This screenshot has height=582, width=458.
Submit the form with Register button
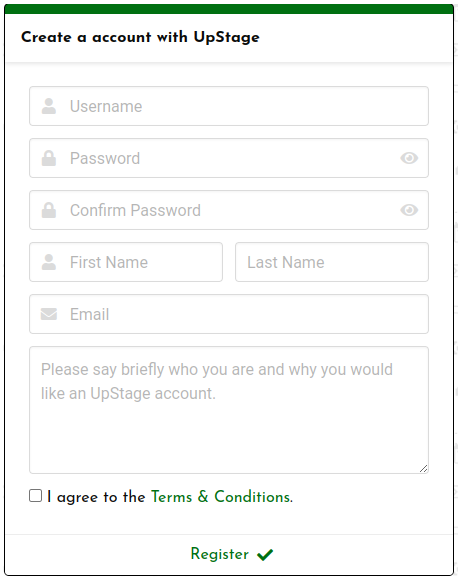pos(232,554)
